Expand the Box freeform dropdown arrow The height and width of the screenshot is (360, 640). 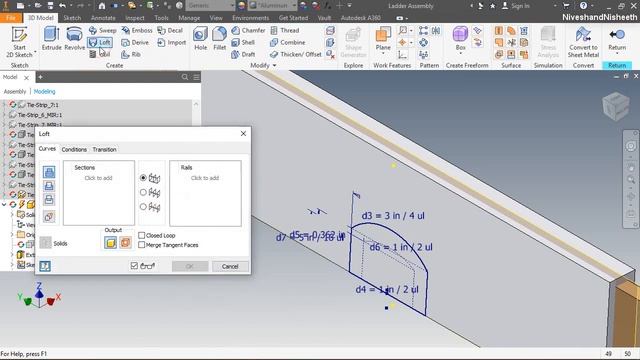click(460, 53)
